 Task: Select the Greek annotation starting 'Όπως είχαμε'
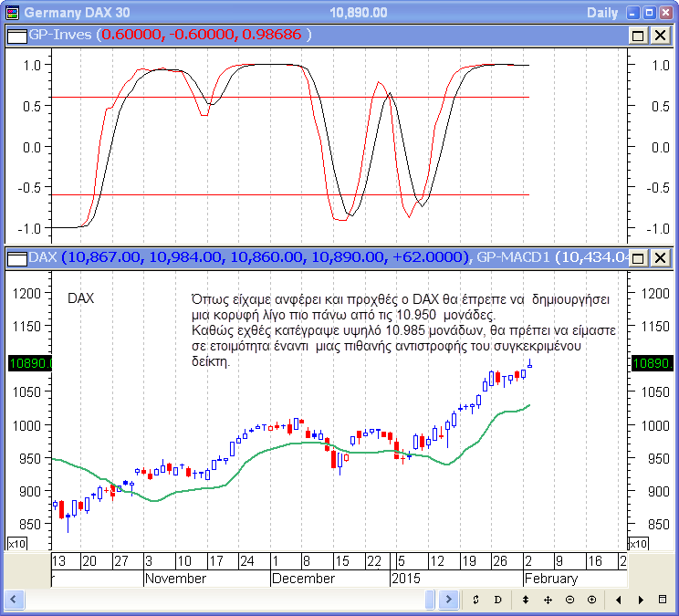point(403,330)
